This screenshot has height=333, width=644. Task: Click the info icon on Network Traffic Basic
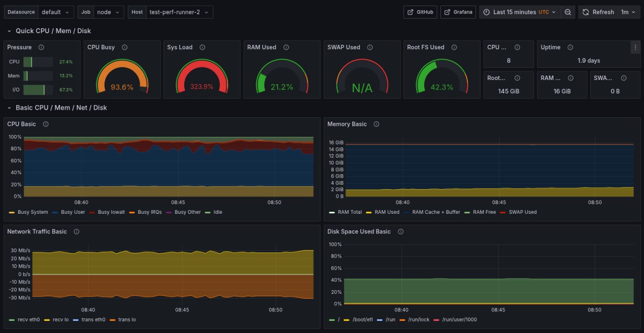click(76, 231)
